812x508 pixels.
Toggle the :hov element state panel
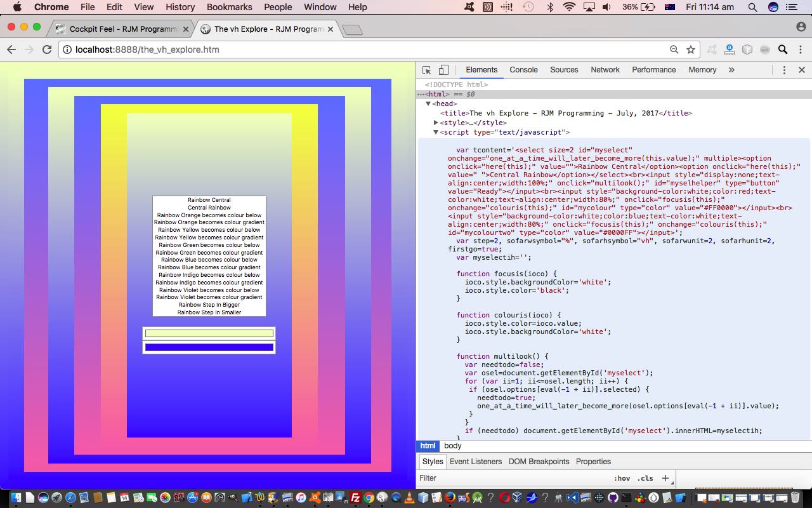[x=622, y=478]
